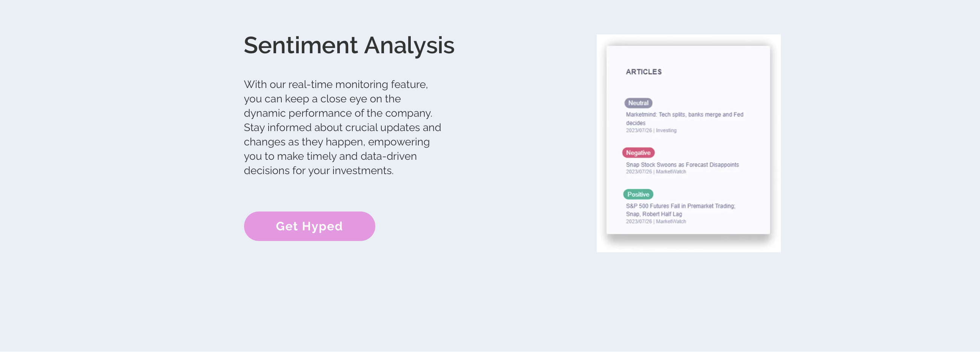The height and width of the screenshot is (352, 980).
Task: Click 'decisions for your investments' text line
Action: (318, 171)
